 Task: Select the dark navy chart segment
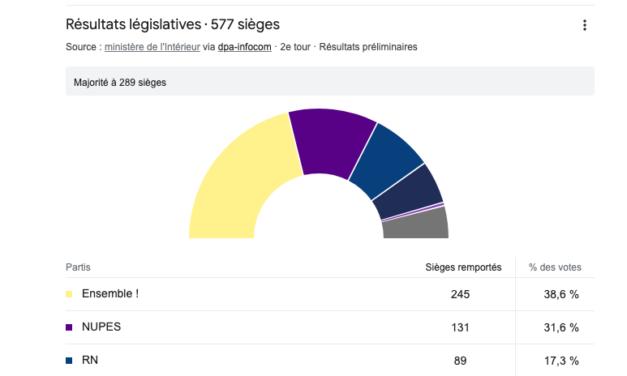click(x=410, y=192)
